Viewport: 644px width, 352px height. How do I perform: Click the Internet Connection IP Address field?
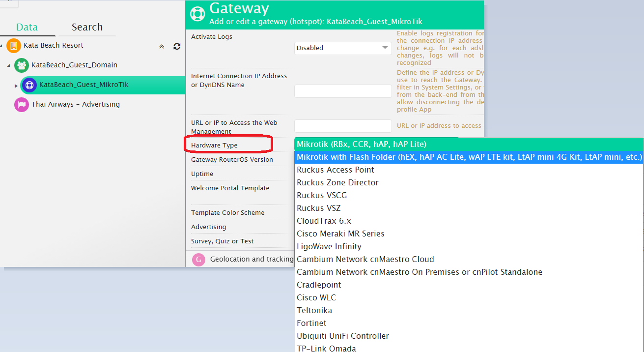coord(342,91)
